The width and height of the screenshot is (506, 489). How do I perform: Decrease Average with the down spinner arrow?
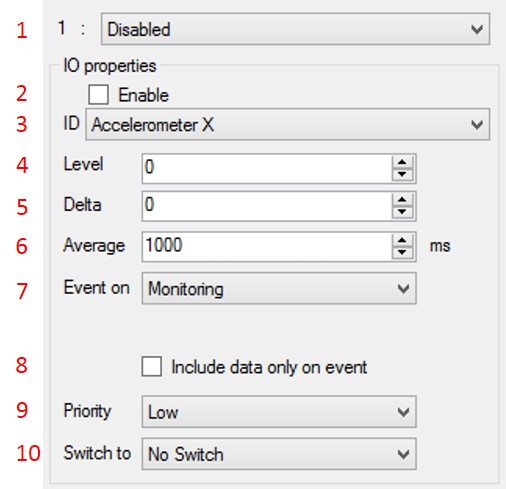[402, 253]
